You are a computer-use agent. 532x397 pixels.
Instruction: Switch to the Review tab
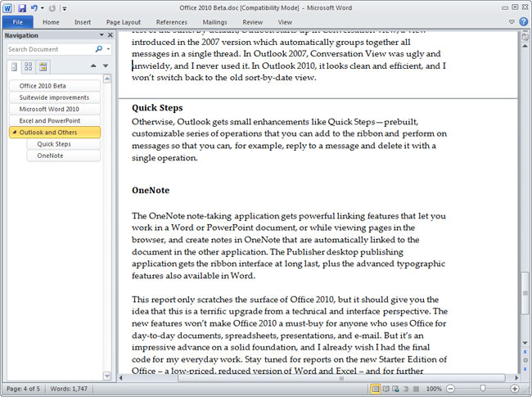coord(252,22)
